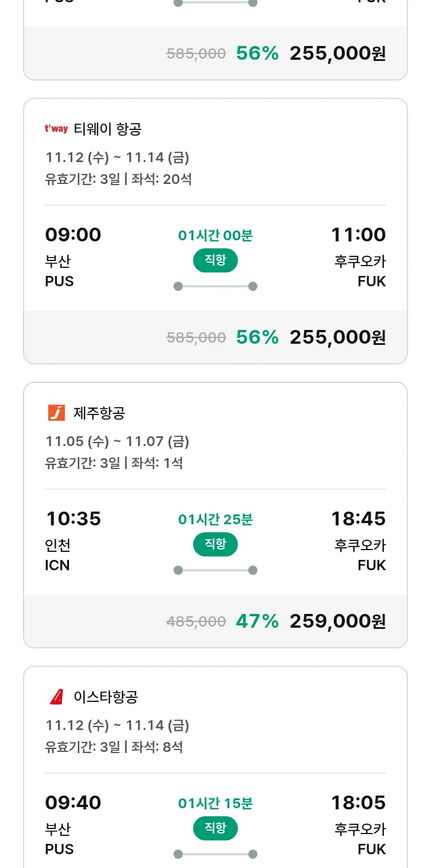
Task: Tap the 255,000원 price on T'way card
Action: [337, 337]
